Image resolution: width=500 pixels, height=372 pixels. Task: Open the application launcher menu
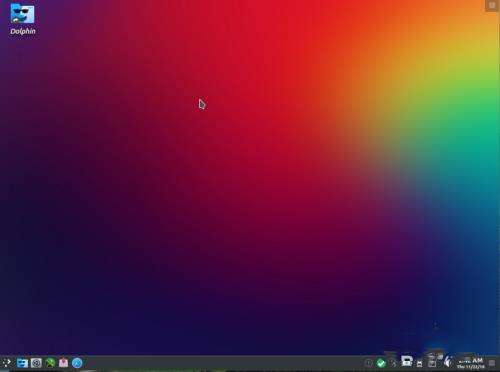(6, 362)
